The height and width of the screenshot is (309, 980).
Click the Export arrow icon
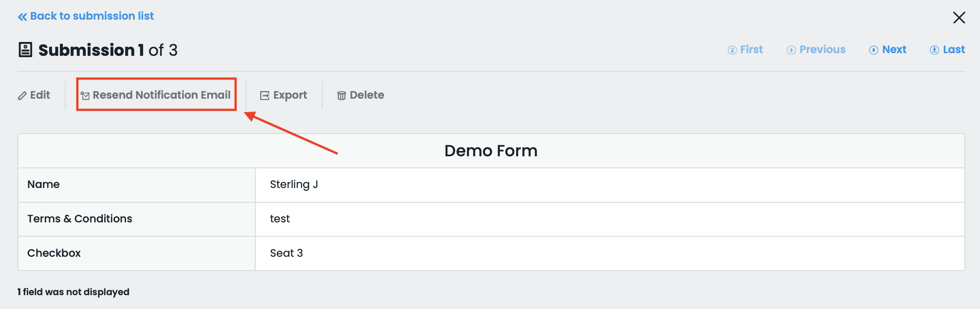[x=265, y=96]
